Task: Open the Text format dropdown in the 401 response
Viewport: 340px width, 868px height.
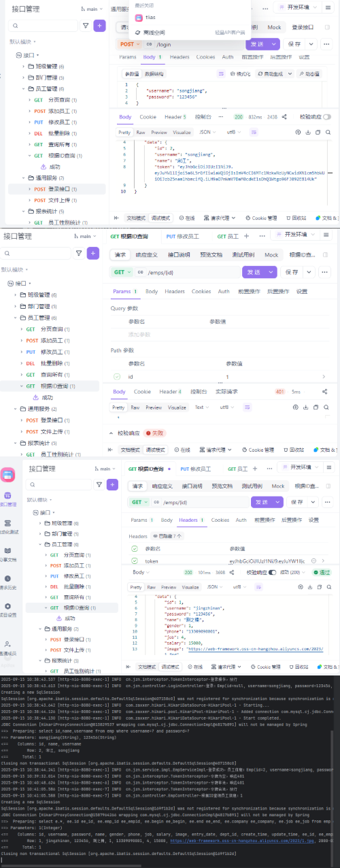Action: pyautogui.click(x=202, y=407)
